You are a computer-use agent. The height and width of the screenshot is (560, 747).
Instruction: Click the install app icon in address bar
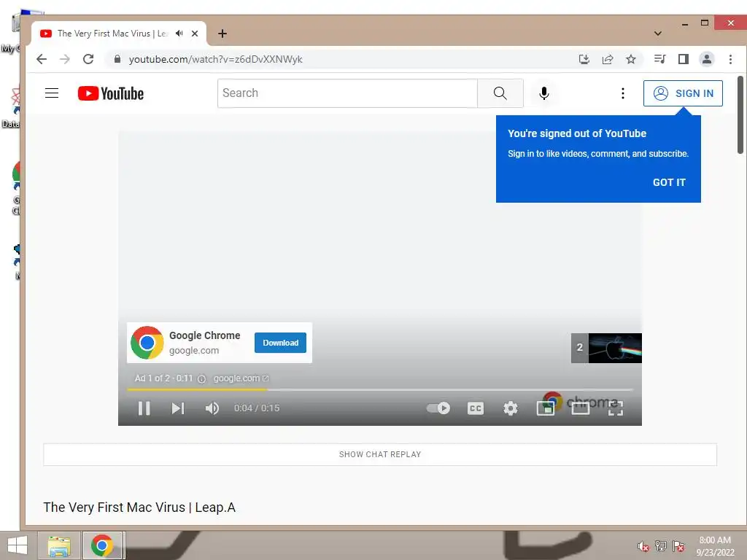[584, 59]
